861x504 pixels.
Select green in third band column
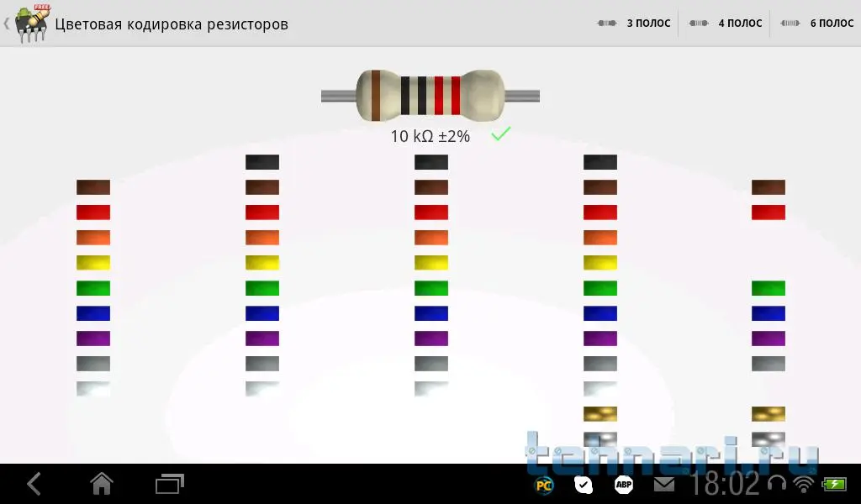point(431,288)
